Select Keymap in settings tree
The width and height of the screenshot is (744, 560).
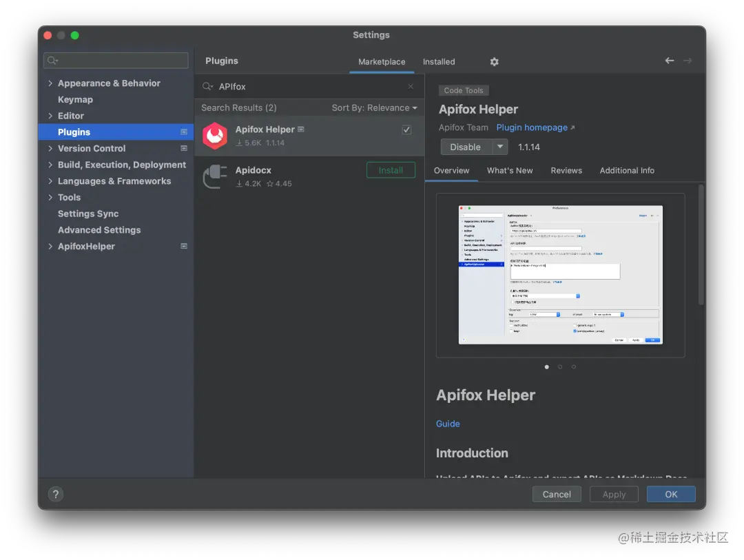(x=76, y=99)
